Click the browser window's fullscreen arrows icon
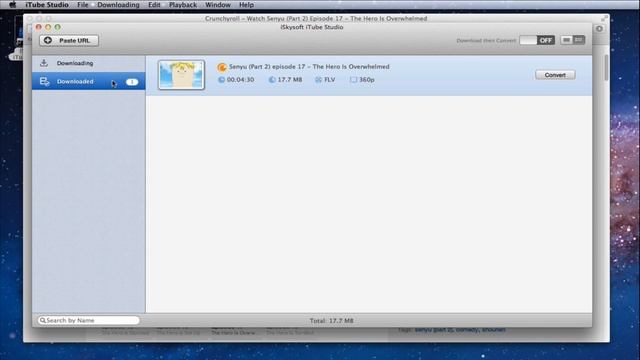The width and height of the screenshot is (640, 360). [x=604, y=18]
